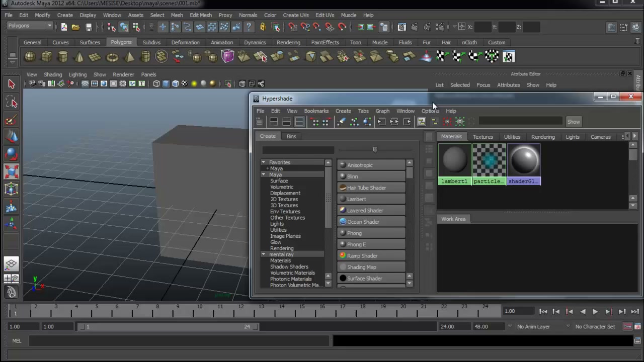Click Output Connections icon in Hypershade toolbar
This screenshot has height=362, width=644.
[x=407, y=122]
